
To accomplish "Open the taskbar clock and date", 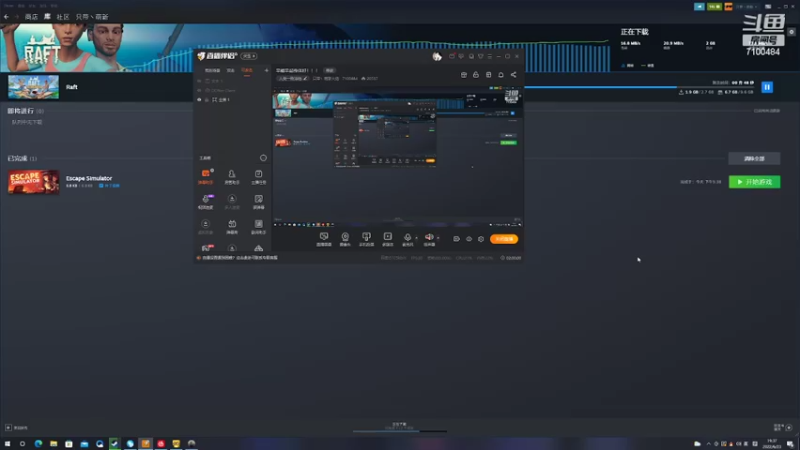I will (772, 444).
